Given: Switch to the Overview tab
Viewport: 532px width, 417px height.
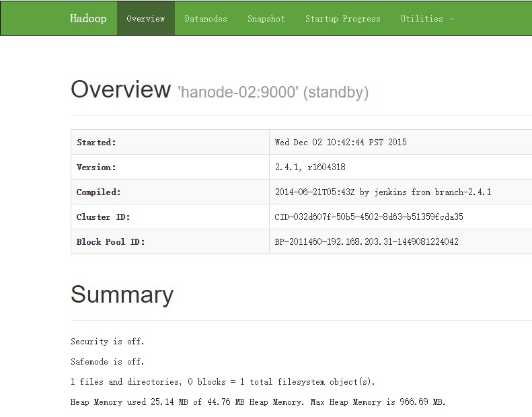Looking at the screenshot, I should pyautogui.click(x=145, y=18).
